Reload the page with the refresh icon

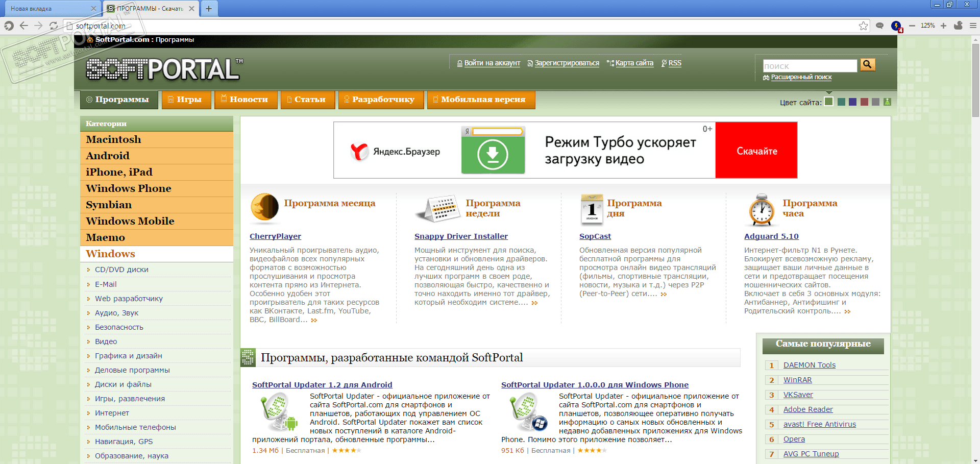[x=54, y=26]
